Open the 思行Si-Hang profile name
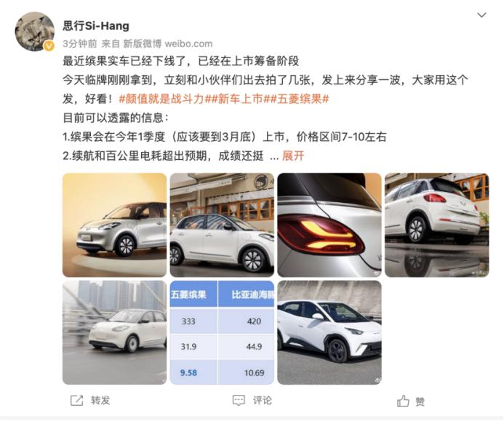Image resolution: width=504 pixels, height=421 pixels. (x=96, y=25)
